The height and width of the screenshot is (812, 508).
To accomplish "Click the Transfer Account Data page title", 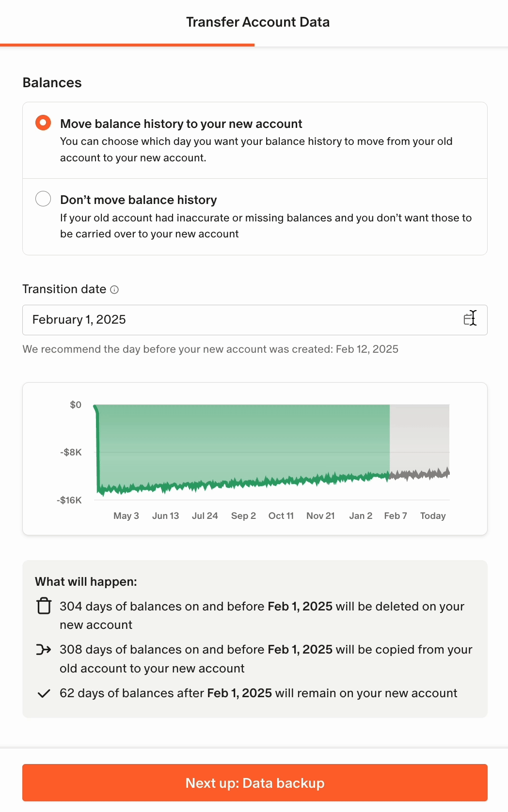I will pyautogui.click(x=258, y=22).
